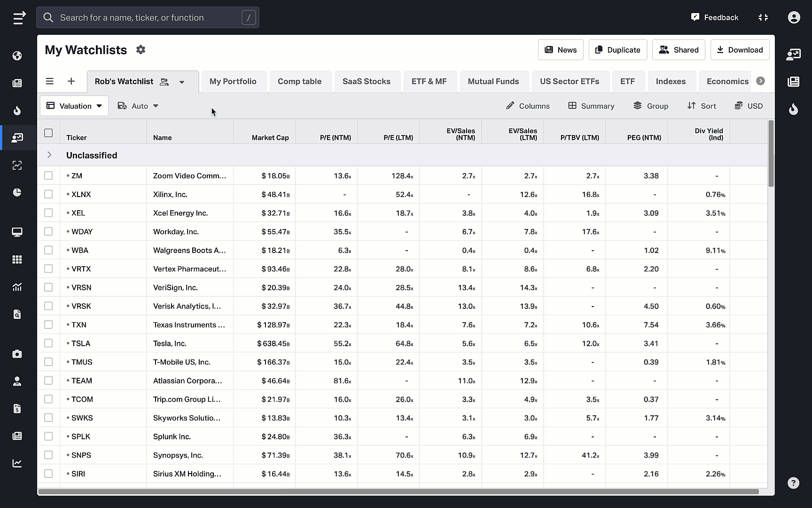This screenshot has width=812, height=508.
Task: Check the XEL row checkbox
Action: coord(48,213)
